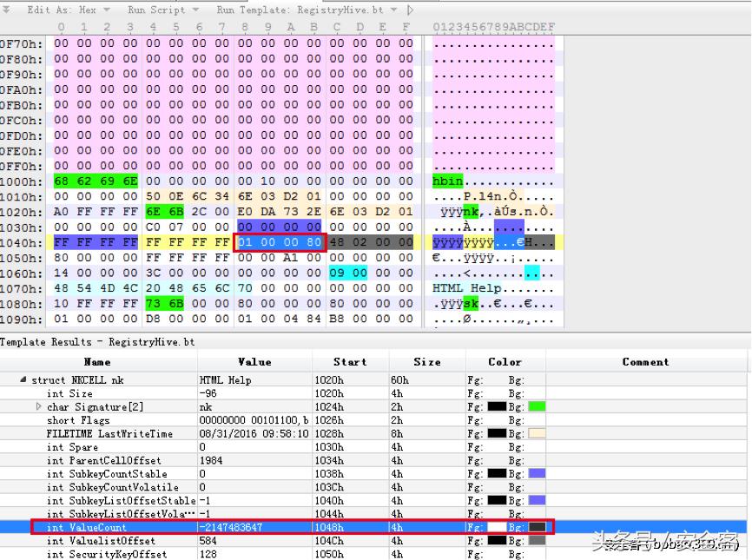Collapse the struct NKCELL nk node
The width and height of the screenshot is (752, 560).
point(23,380)
